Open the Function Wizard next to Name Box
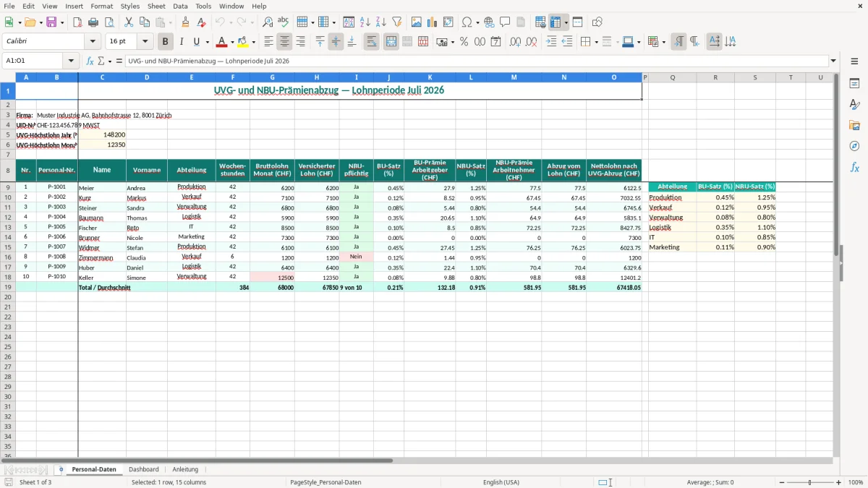Image resolution: width=868 pixels, height=488 pixels. (x=90, y=61)
